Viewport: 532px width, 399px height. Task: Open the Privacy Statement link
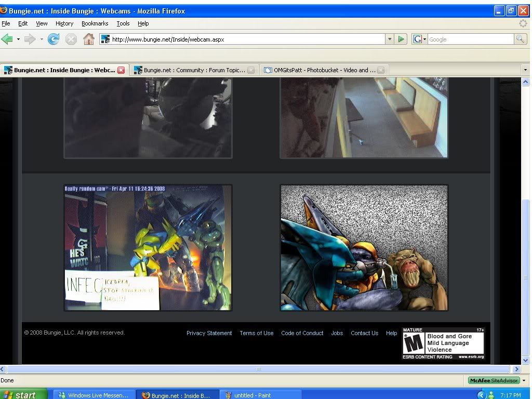click(x=209, y=333)
